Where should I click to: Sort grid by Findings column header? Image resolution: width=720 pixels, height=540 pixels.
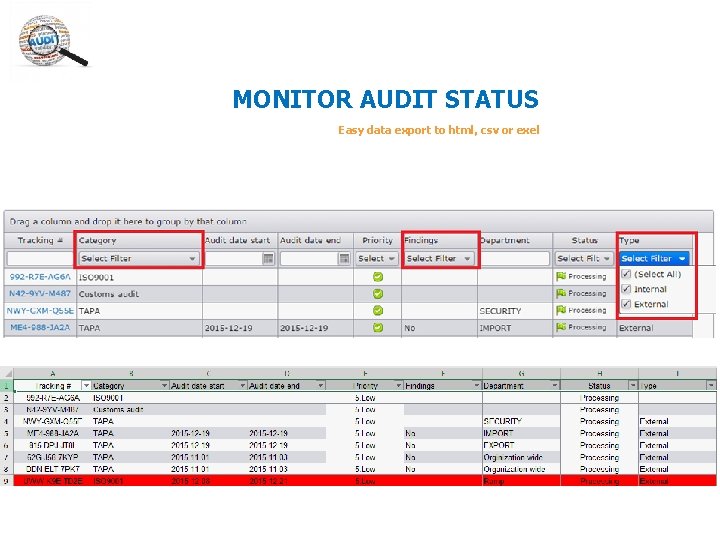tap(439, 240)
